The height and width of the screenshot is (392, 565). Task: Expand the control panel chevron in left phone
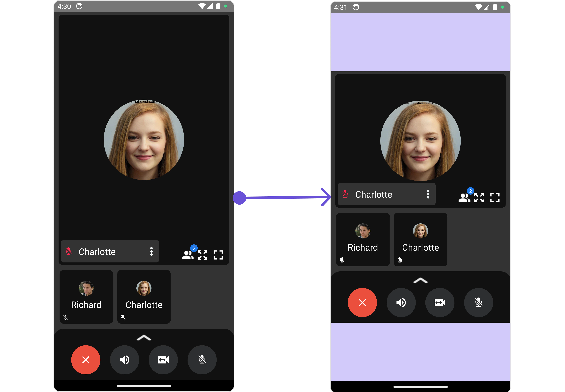coord(144,338)
